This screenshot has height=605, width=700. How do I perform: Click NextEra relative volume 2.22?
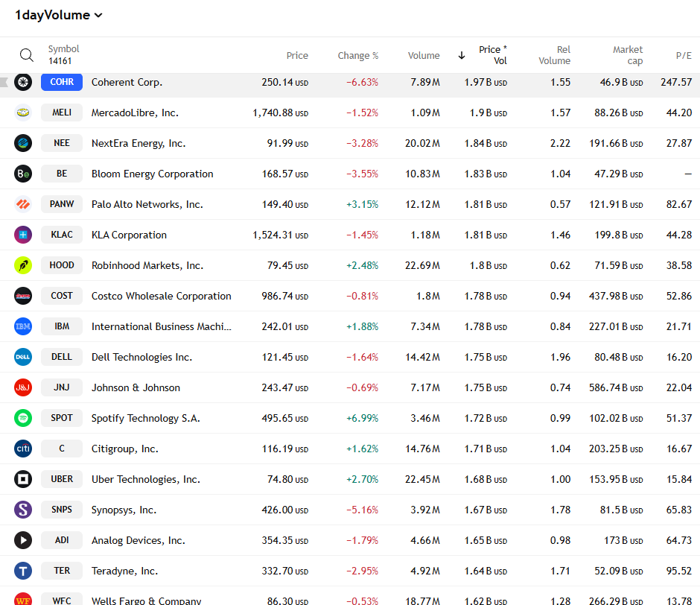click(x=560, y=144)
